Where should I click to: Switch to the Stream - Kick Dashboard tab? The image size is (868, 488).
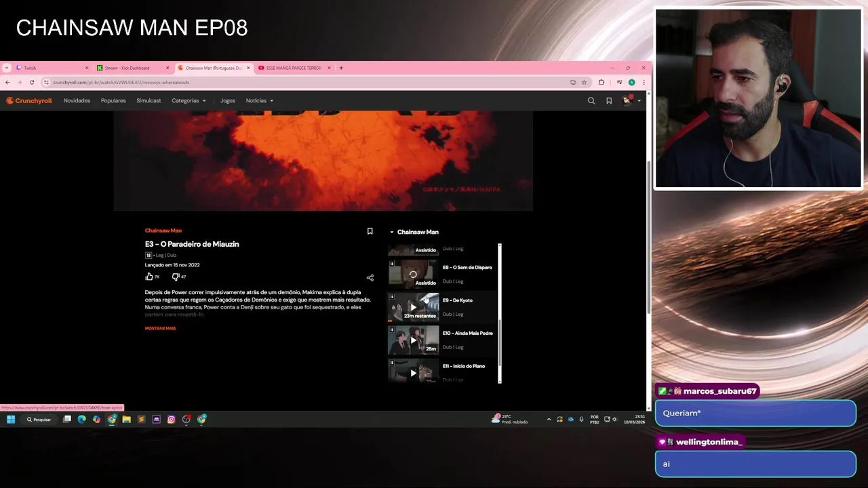[x=132, y=68]
